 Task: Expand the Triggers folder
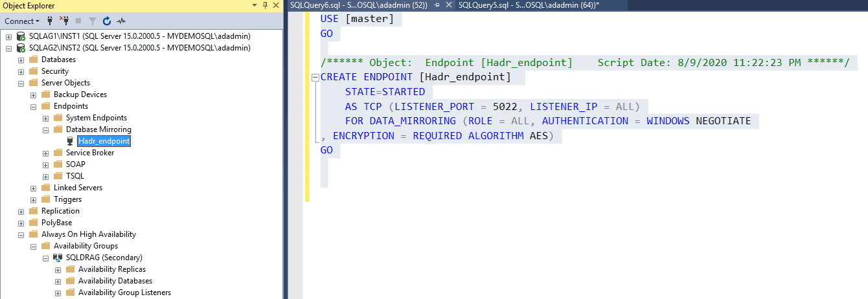tap(33, 199)
